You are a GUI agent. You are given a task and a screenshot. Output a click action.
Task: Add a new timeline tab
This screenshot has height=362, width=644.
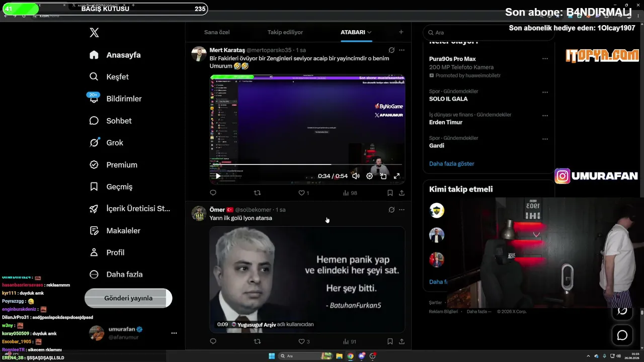point(401,32)
